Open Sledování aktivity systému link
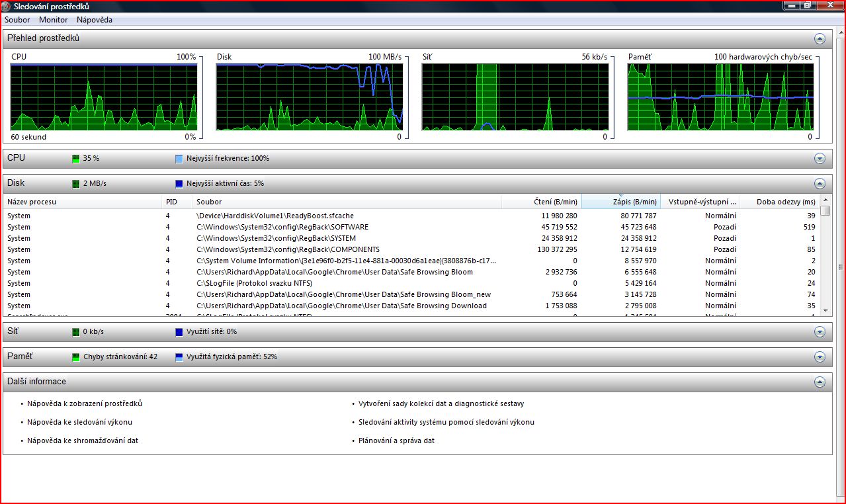This screenshot has width=846, height=504. (446, 422)
